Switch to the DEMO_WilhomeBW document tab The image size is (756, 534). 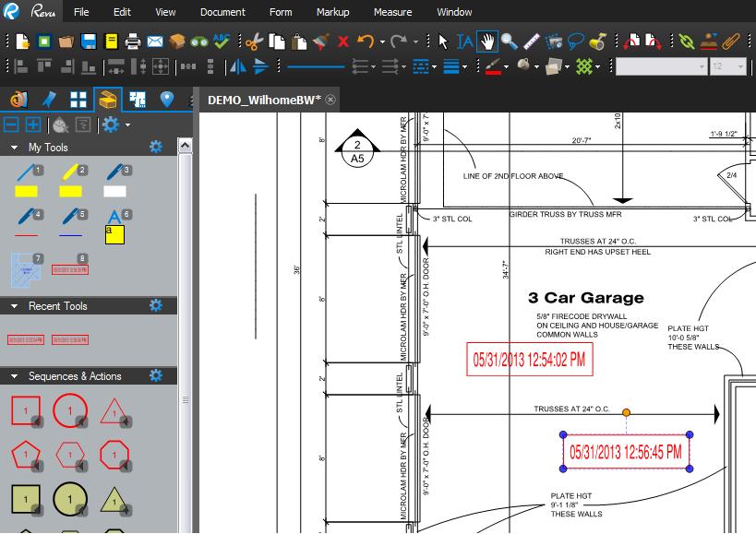pos(264,100)
